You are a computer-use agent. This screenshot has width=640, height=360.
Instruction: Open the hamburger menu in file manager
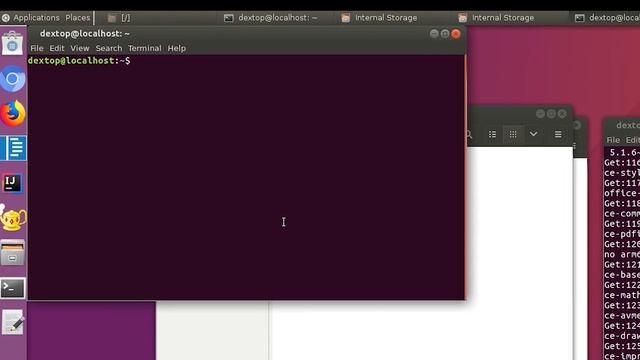click(558, 134)
